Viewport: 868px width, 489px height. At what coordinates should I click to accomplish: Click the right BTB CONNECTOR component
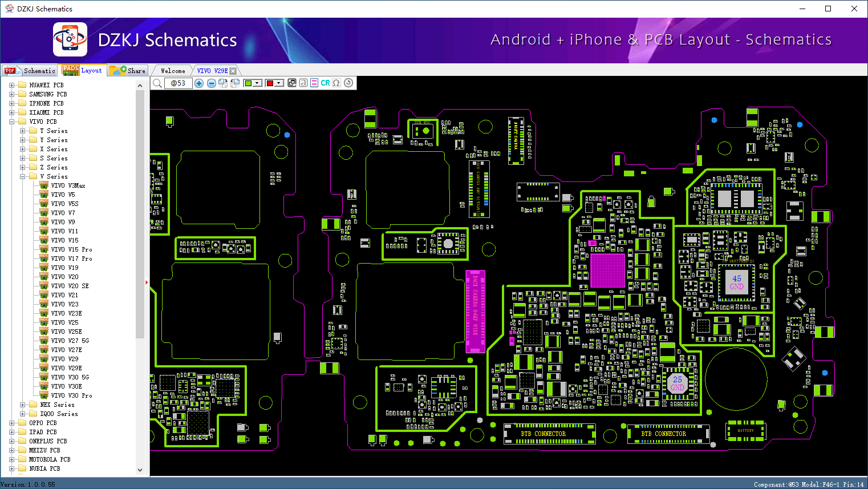[x=668, y=434]
